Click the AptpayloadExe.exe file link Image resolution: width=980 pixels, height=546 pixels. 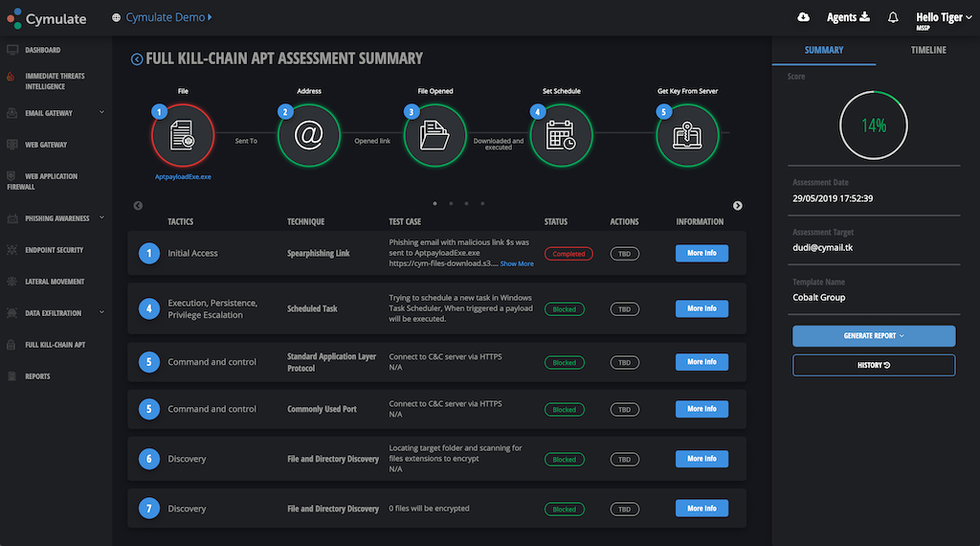tap(183, 177)
